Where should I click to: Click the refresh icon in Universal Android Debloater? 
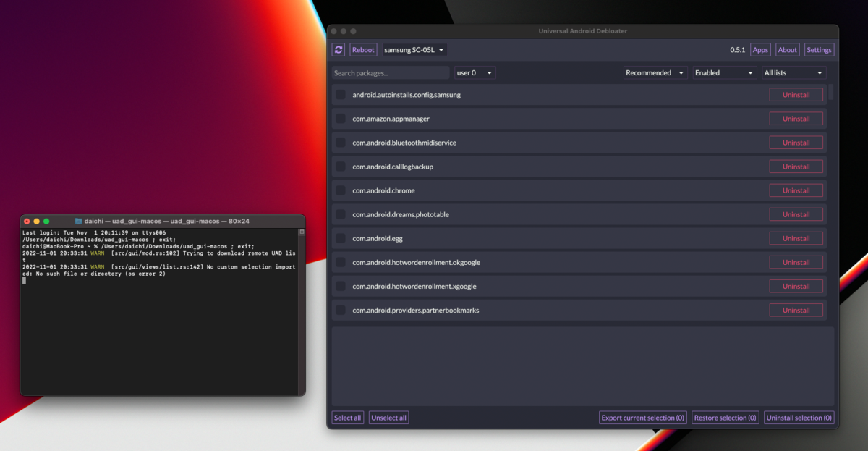tap(338, 50)
